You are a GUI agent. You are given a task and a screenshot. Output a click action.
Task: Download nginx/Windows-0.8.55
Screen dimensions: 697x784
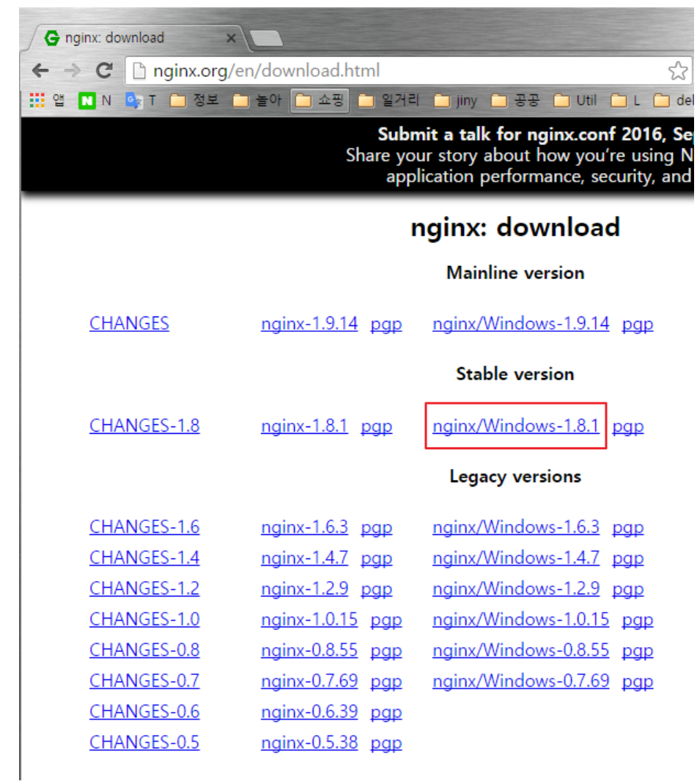(521, 651)
